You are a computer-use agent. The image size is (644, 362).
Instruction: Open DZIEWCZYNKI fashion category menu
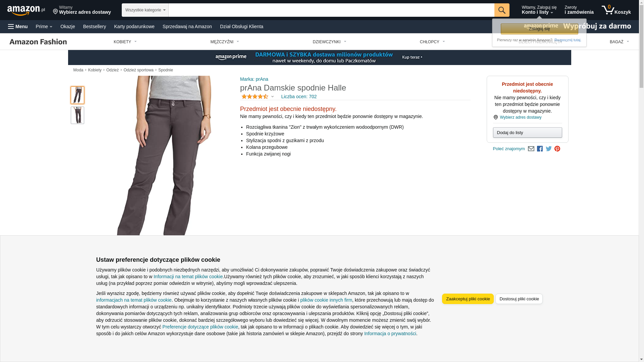(x=329, y=42)
